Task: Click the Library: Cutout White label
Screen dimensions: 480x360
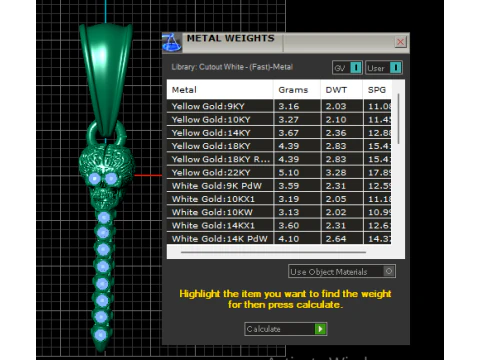Action: 232,67
